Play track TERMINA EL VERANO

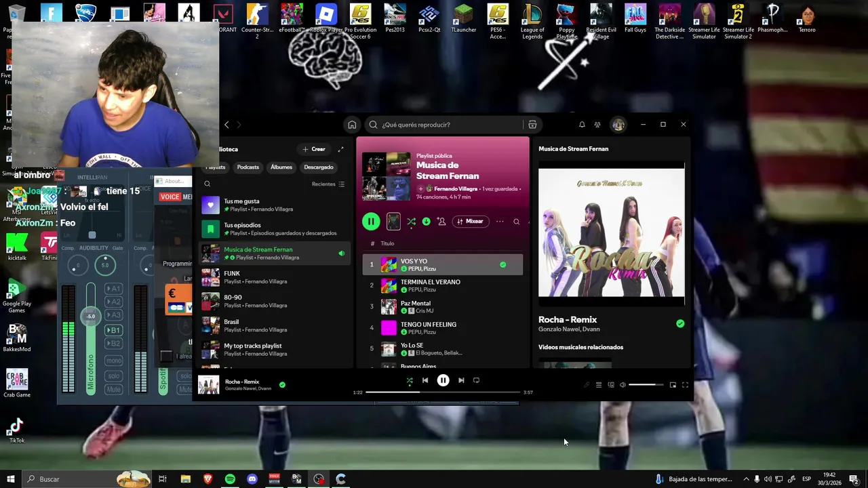443,285
